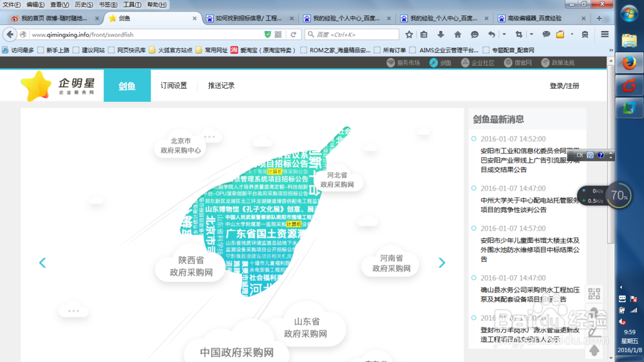The height and width of the screenshot is (362, 644).
Task: Open the dropdown next to undo arrow
Action: 504,35
